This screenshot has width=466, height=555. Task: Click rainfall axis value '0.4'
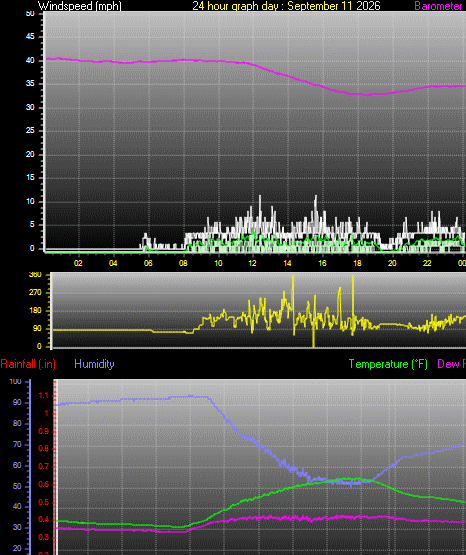43,520
